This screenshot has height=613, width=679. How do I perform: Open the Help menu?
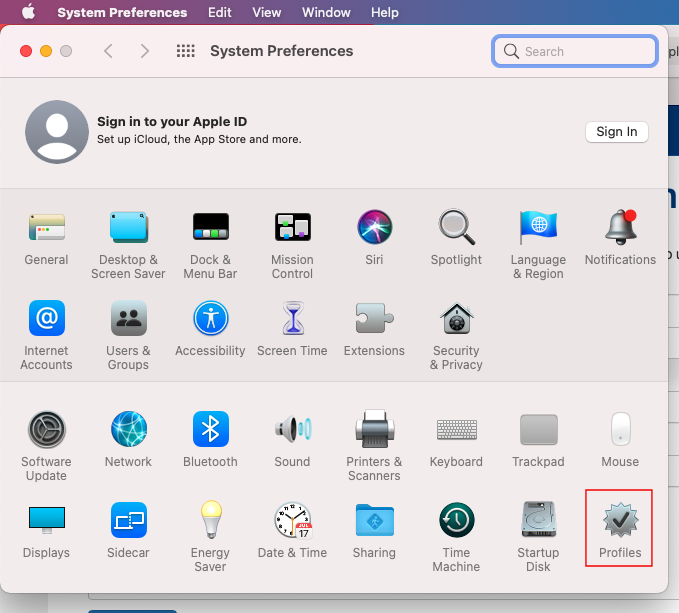[x=385, y=12]
